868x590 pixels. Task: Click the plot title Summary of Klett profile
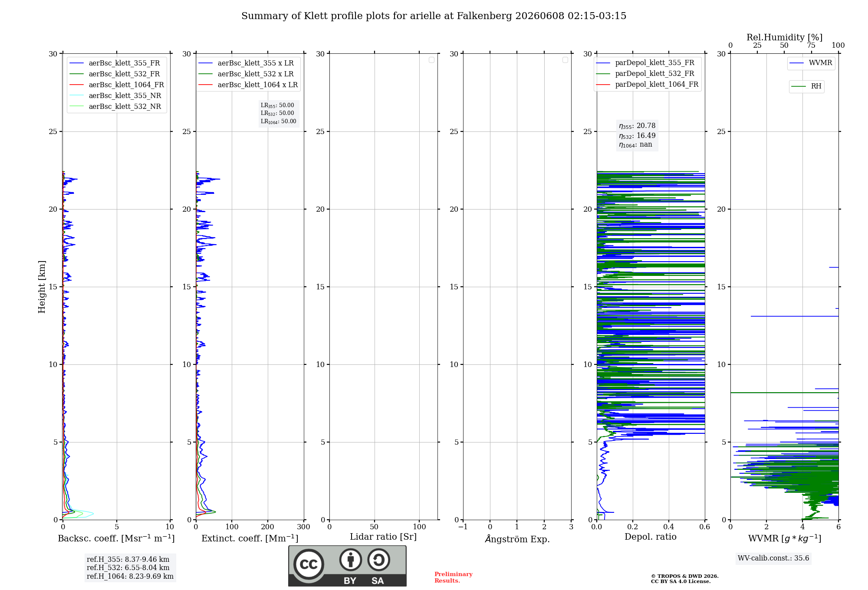[434, 16]
